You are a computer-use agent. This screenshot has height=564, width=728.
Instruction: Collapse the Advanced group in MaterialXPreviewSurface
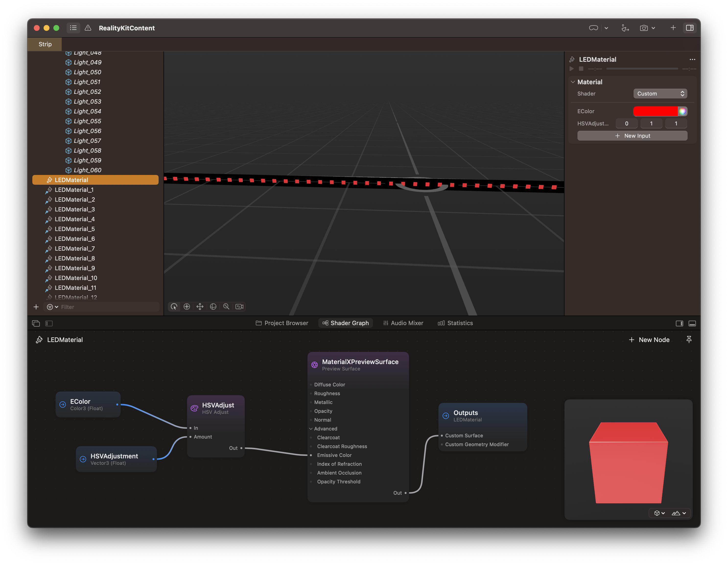point(311,429)
